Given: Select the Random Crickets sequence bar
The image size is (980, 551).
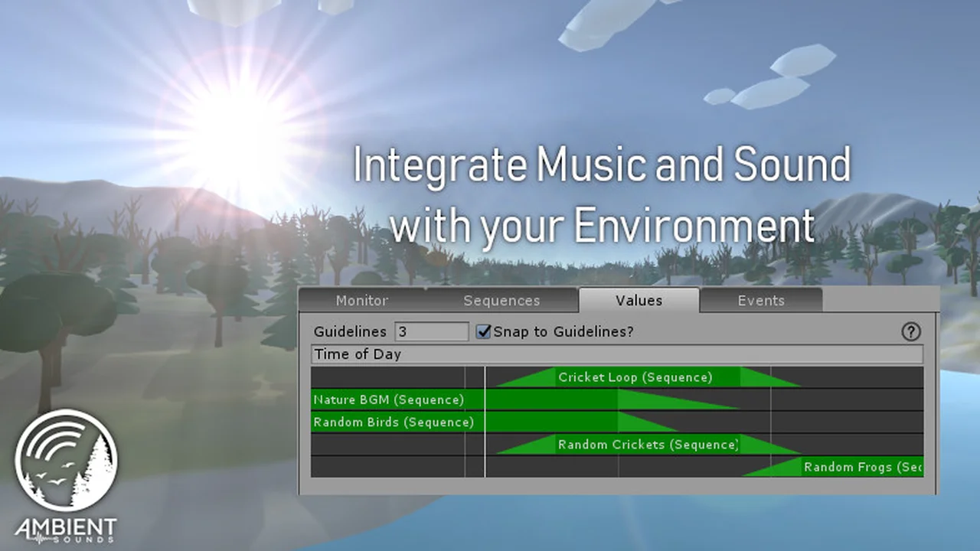Looking at the screenshot, I should click(x=647, y=445).
